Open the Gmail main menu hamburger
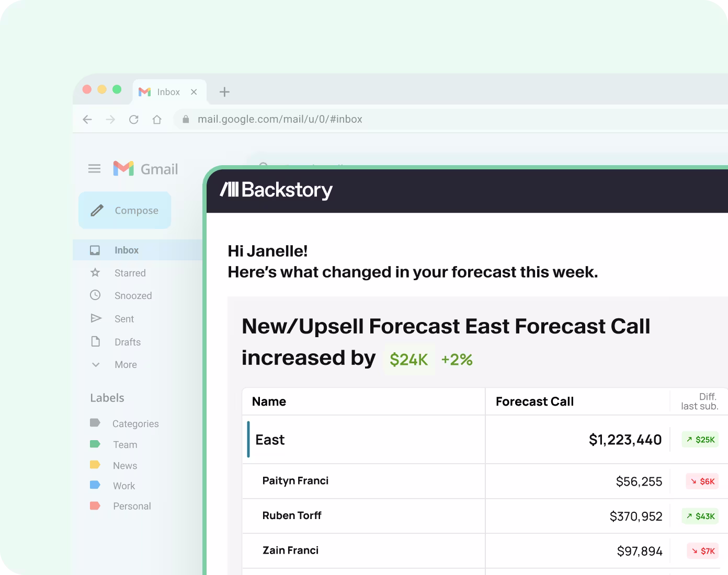The image size is (728, 575). point(94,169)
